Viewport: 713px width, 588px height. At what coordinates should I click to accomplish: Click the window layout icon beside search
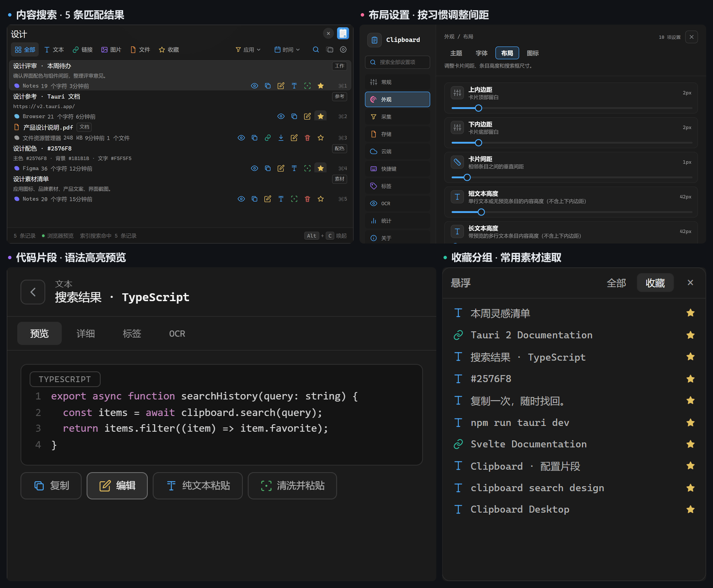tap(330, 50)
